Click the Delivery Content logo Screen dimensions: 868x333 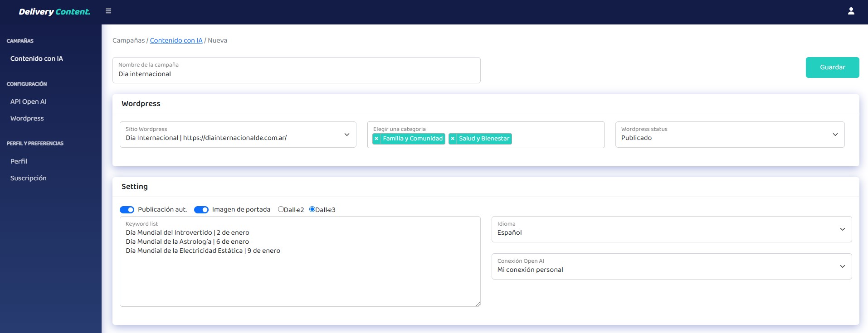click(54, 12)
